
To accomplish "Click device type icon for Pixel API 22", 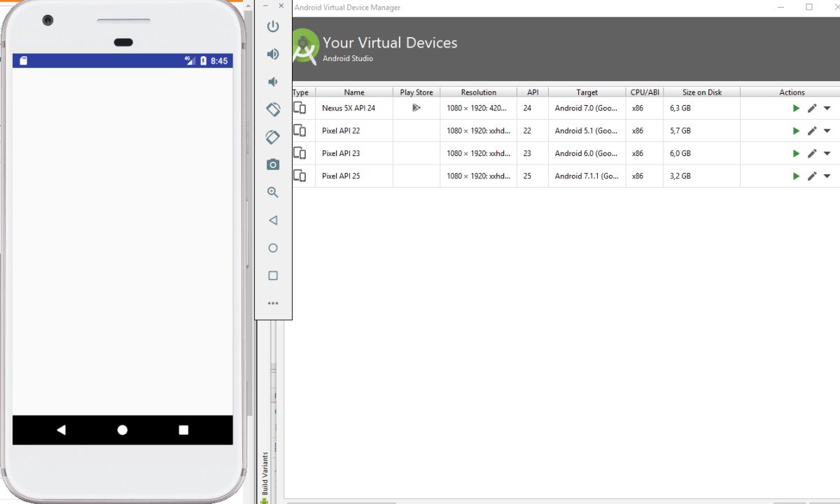I will [x=300, y=130].
